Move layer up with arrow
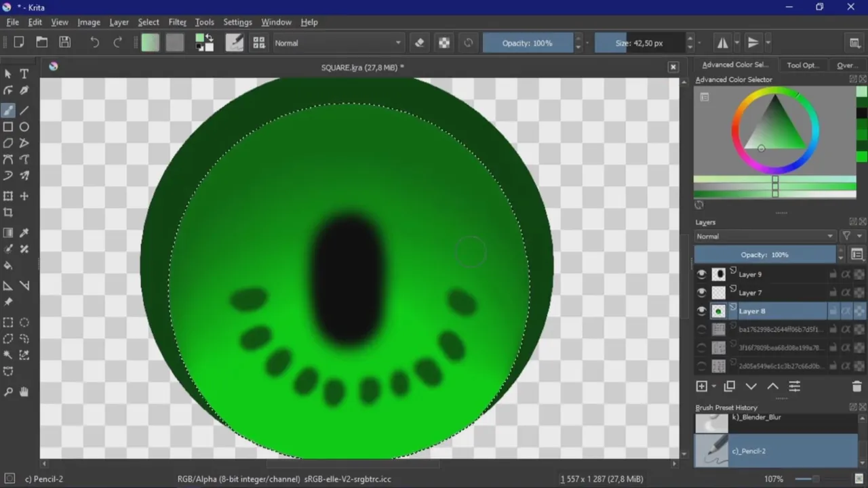This screenshot has height=488, width=868. (772, 386)
